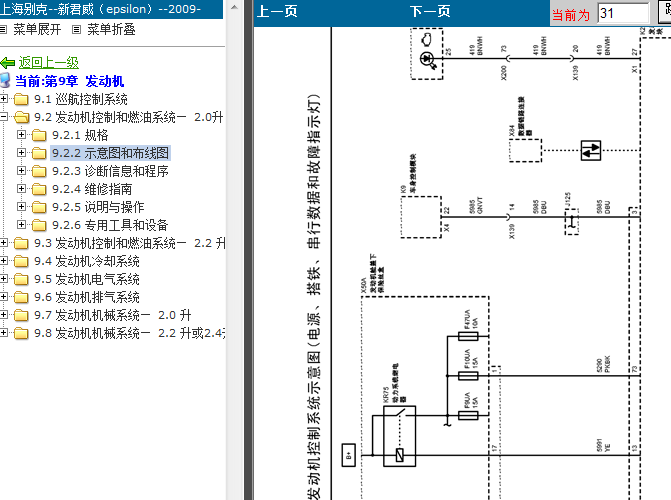Click the 菜单展开 list icon
This screenshot has height=500, width=671.
point(3,30)
